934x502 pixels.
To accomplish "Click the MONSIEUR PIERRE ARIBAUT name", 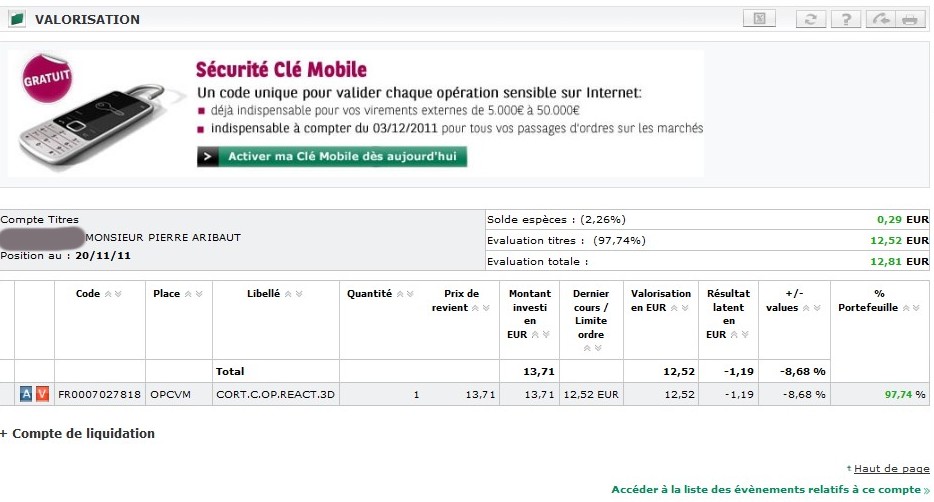I will pos(163,238).
